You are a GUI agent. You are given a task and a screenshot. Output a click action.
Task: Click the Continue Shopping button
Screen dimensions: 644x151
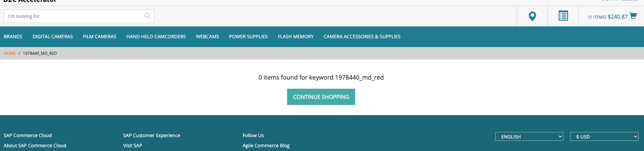[x=321, y=97]
